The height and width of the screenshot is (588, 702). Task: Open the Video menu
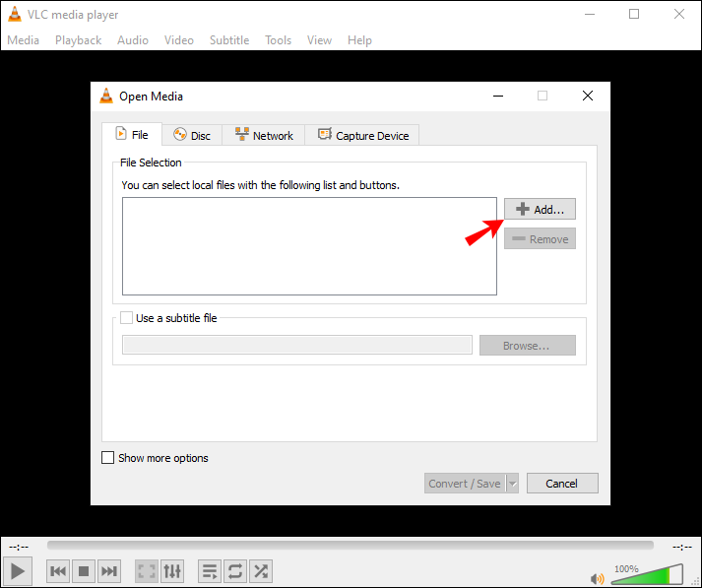pyautogui.click(x=179, y=40)
